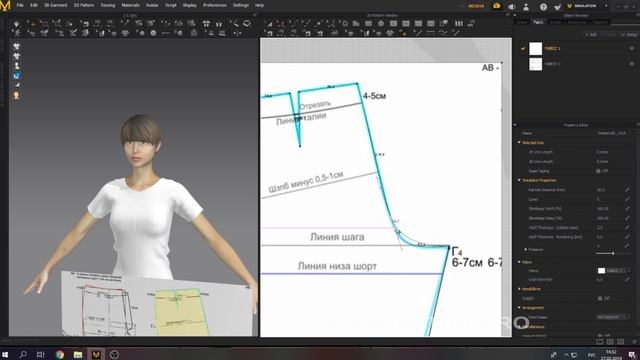Click the pencil icon for Grain Direction
Viewport: 640px width, 360px height.
627,280
